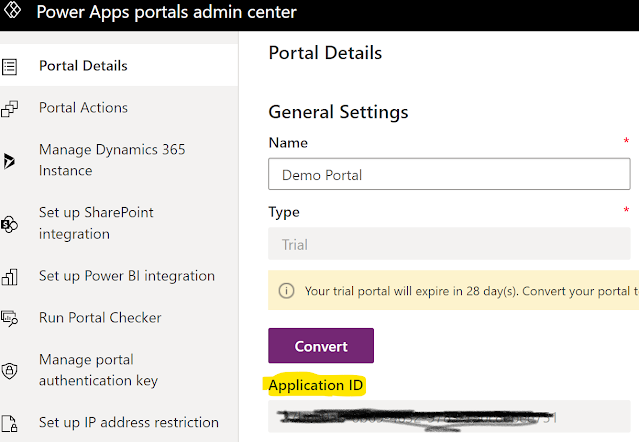
Task: Select Manage Dynamics 365 Instance
Action: click(x=111, y=160)
